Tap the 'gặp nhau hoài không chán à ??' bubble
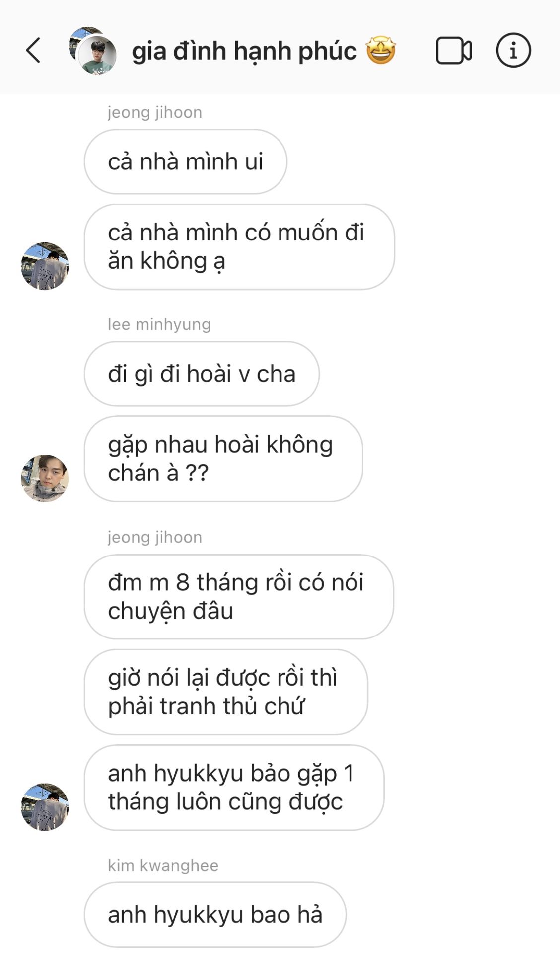Viewport: 560px width, 954px height. click(x=223, y=459)
